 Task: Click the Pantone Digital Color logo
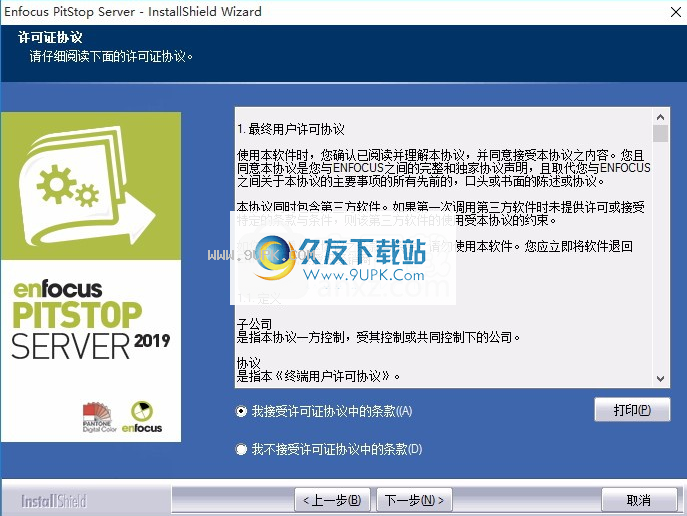pos(99,417)
